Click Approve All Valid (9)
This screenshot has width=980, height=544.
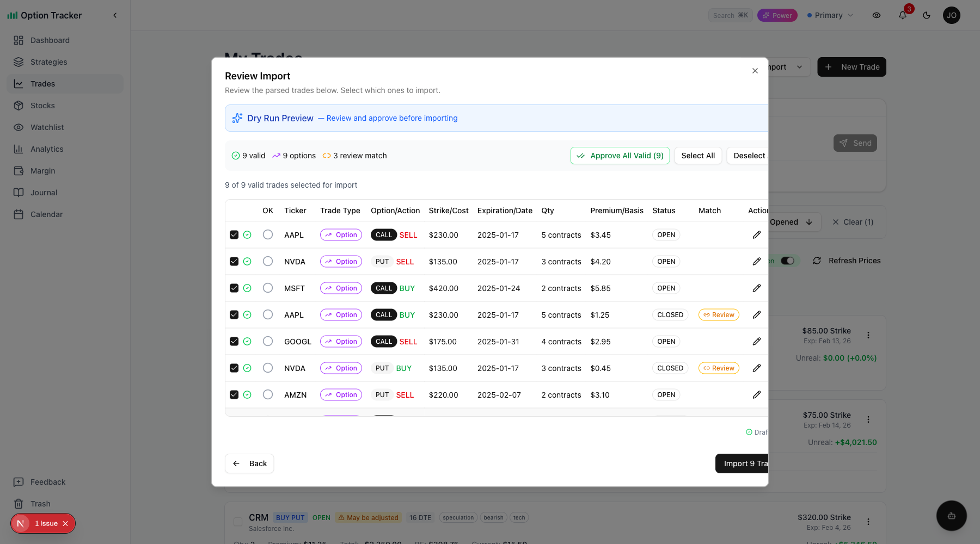coord(620,156)
